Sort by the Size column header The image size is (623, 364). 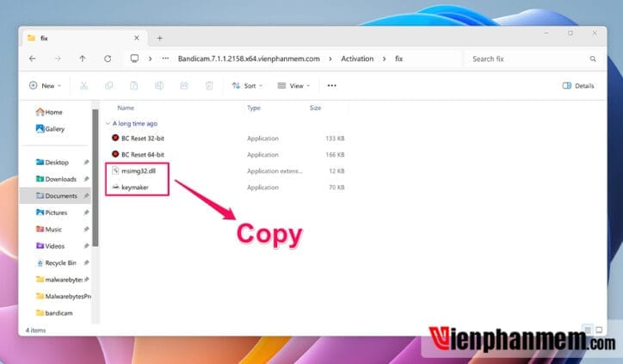pyautogui.click(x=316, y=108)
